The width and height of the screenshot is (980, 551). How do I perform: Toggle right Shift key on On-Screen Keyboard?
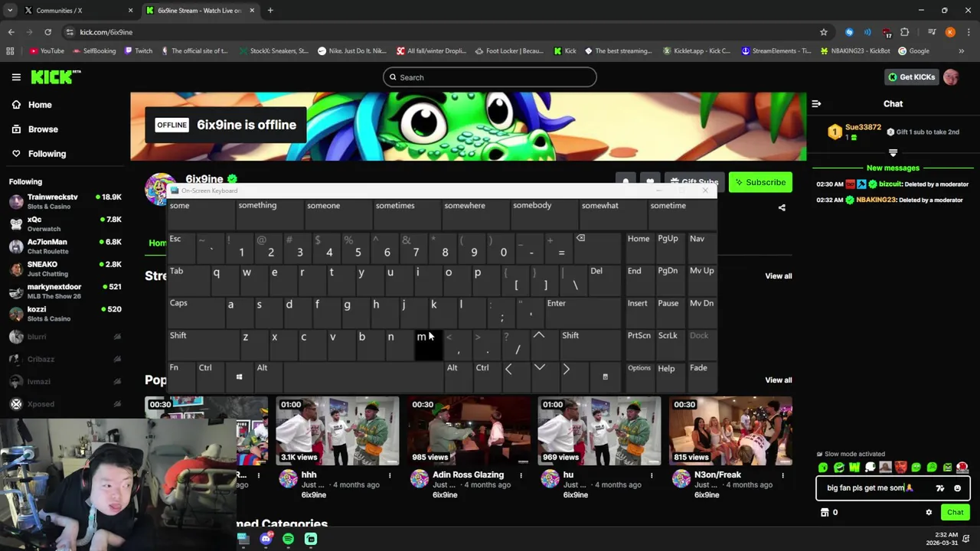590,344
